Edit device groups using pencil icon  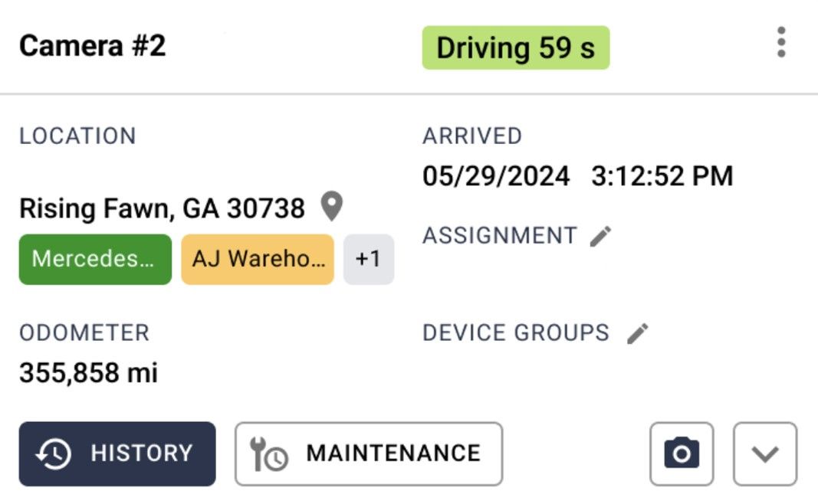637,333
